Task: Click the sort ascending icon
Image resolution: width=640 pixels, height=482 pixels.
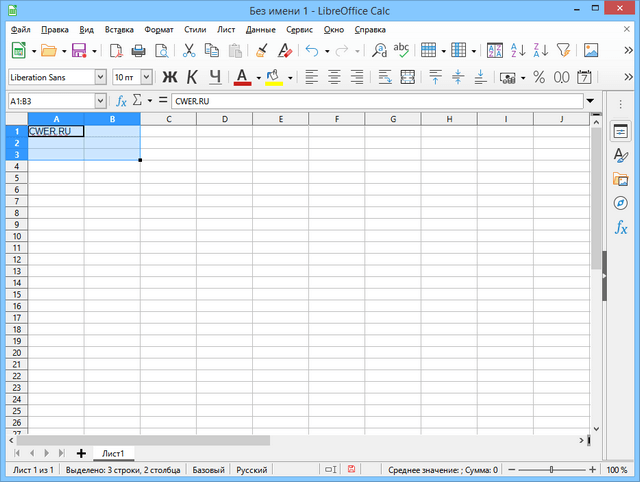Action: tap(518, 50)
